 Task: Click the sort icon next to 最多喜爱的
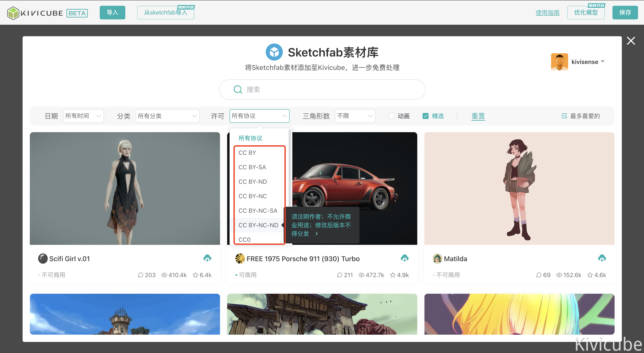click(564, 116)
